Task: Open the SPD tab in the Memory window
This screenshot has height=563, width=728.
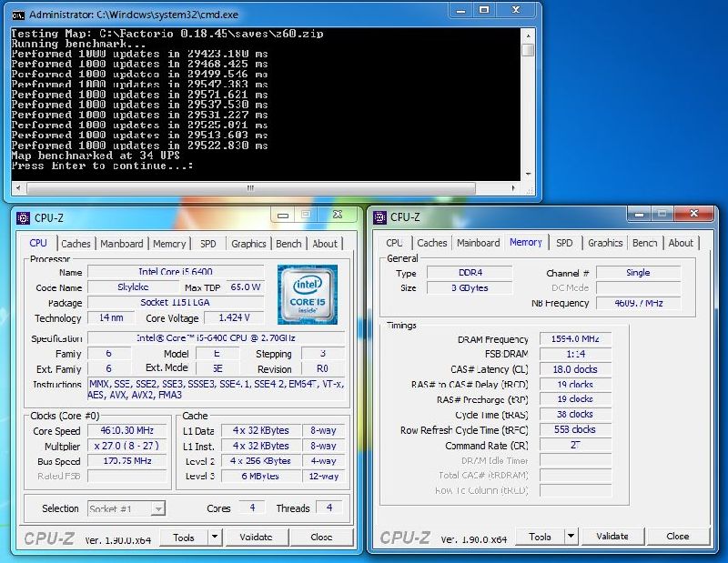Action: 564,243
